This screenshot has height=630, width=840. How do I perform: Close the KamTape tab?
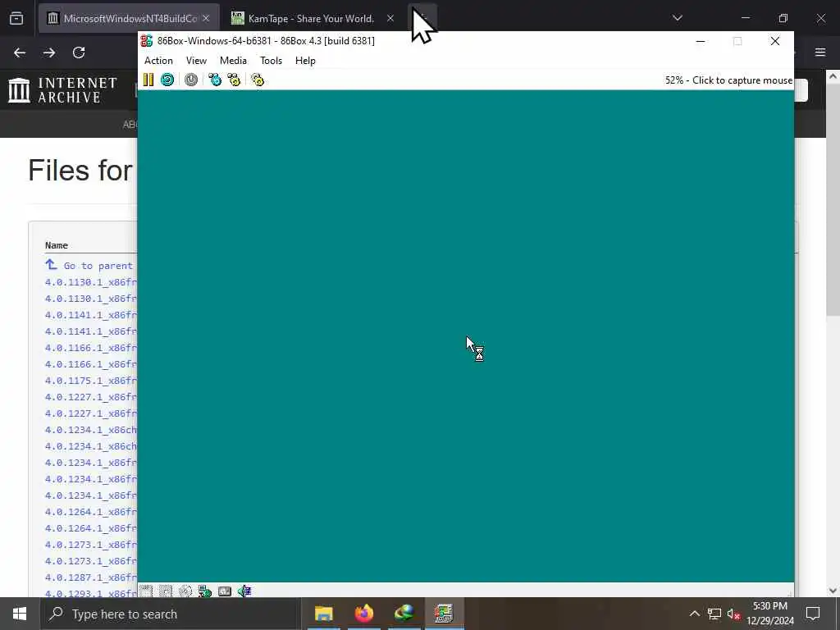[390, 19]
